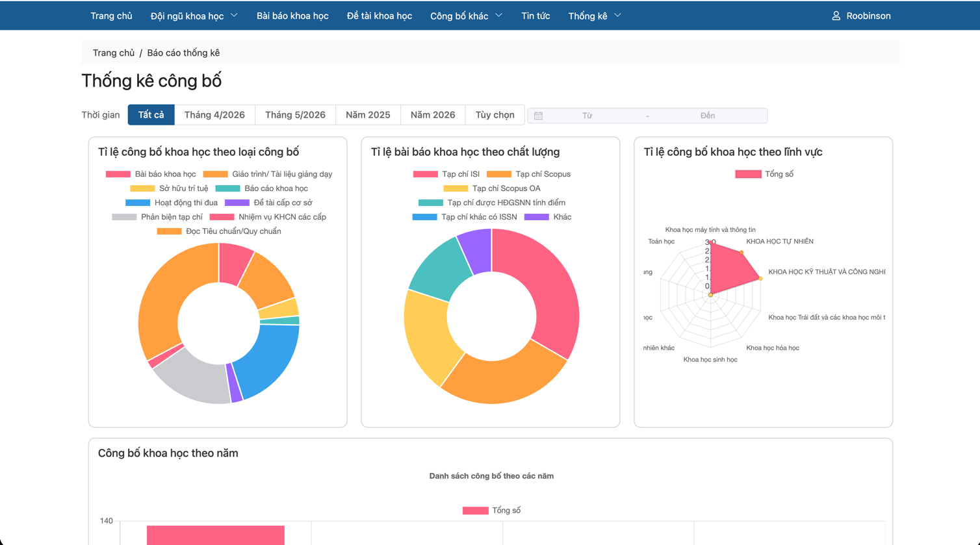The height and width of the screenshot is (545, 980).
Task: Select the Tất cả time filter
Action: point(151,115)
